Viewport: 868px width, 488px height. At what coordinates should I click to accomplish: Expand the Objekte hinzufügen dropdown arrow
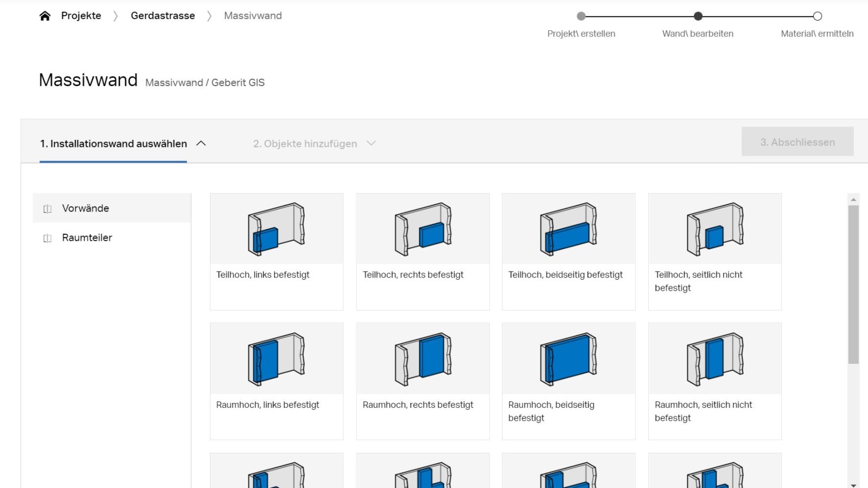click(x=371, y=143)
